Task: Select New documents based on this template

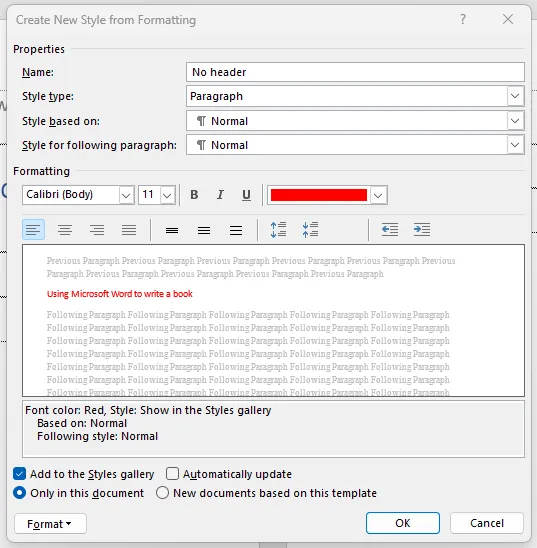Action: [x=162, y=493]
